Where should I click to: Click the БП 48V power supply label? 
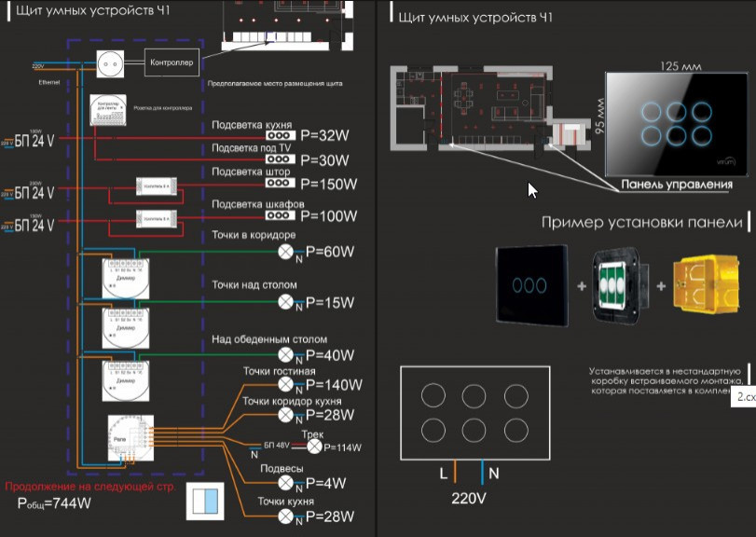click(x=276, y=446)
